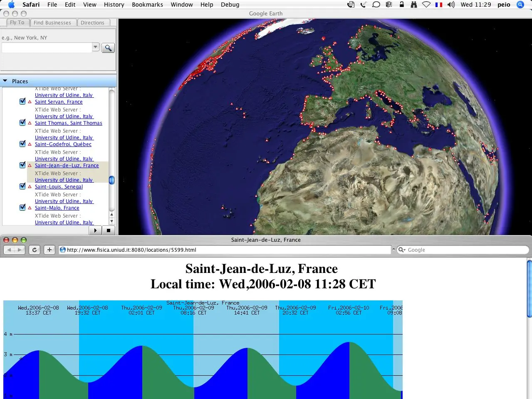The image size is (532, 399).
Task: Open the Fly To history dropdown arrow
Action: coord(96,47)
